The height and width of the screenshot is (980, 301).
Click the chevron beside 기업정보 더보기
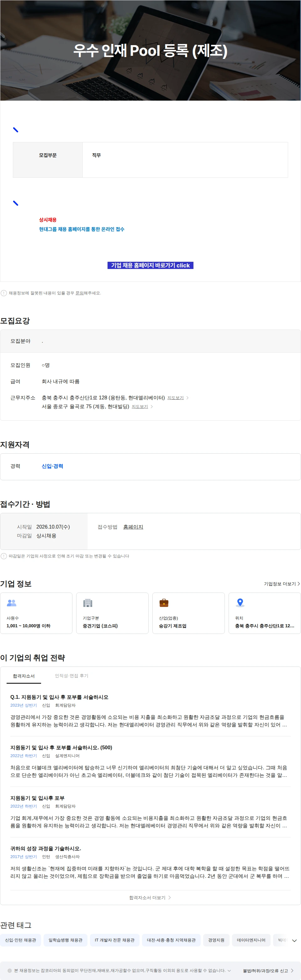(299, 584)
